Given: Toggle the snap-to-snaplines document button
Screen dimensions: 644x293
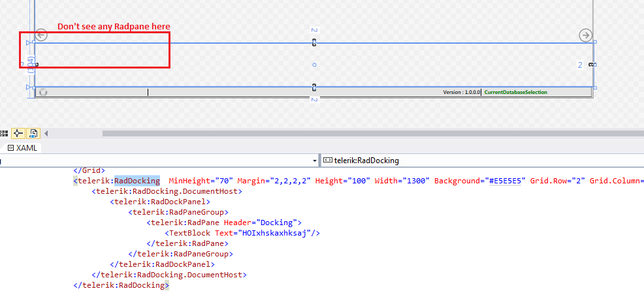Looking at the screenshot, I should [34, 133].
